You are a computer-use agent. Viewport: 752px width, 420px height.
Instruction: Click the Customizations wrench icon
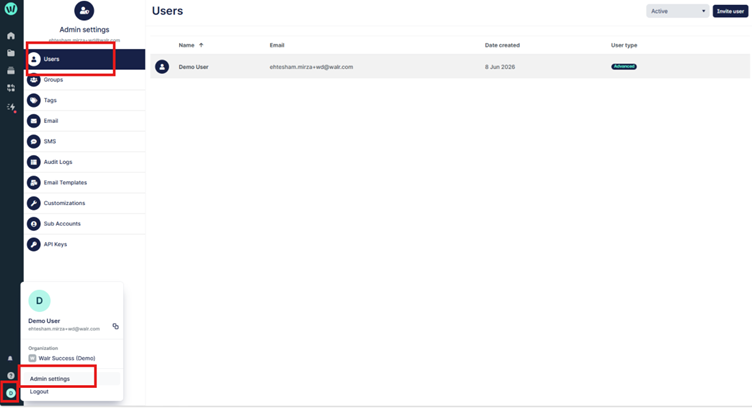tap(34, 203)
